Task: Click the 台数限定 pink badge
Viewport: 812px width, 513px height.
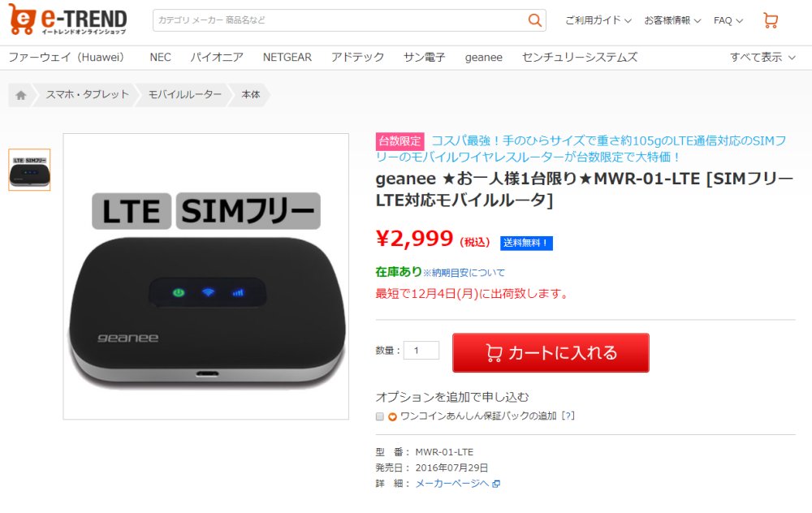Action: click(x=400, y=140)
